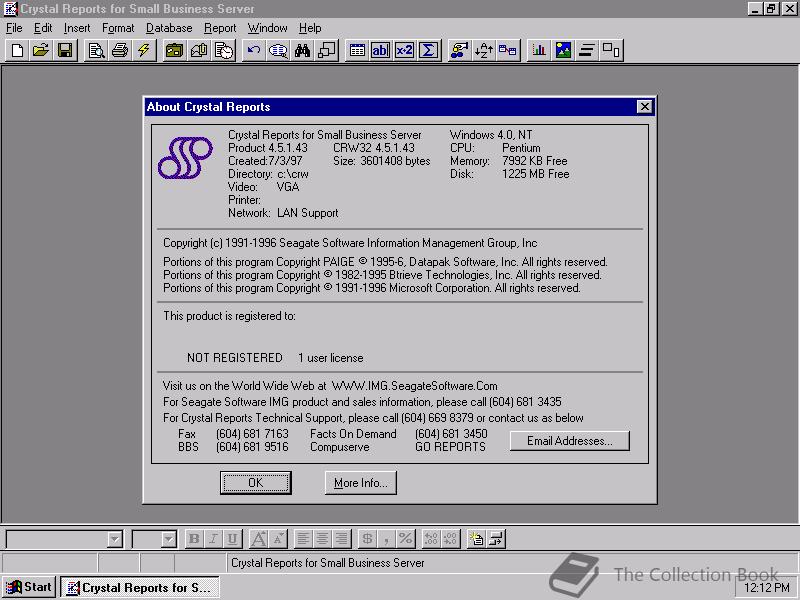Click the export briefcase toolbar icon
800x600 pixels.
point(174,51)
